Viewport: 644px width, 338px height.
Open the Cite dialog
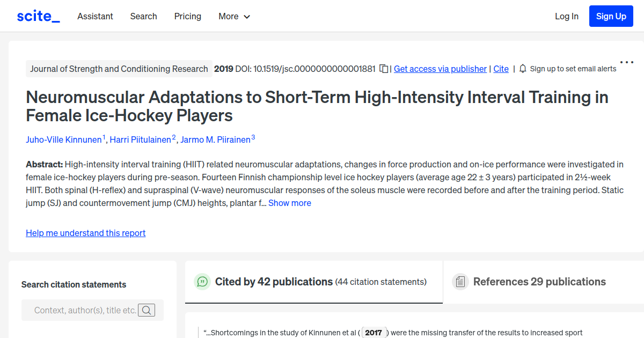pos(501,69)
